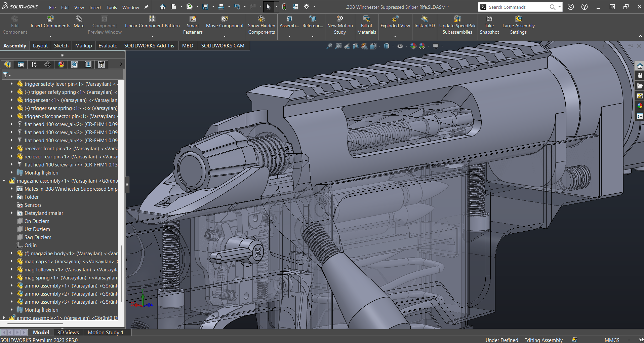Open the DisplayManager tab with color sphere
This screenshot has height=343, width=644.
(61, 65)
